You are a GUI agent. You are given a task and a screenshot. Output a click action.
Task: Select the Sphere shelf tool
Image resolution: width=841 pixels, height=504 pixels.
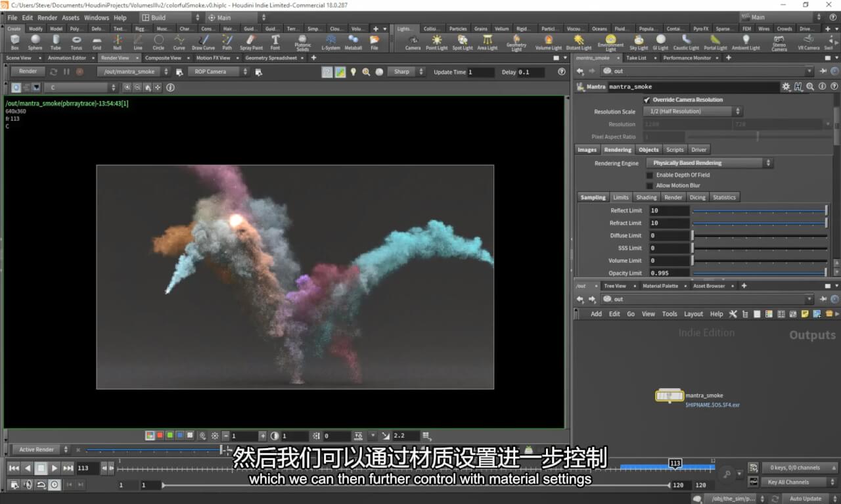pos(35,43)
